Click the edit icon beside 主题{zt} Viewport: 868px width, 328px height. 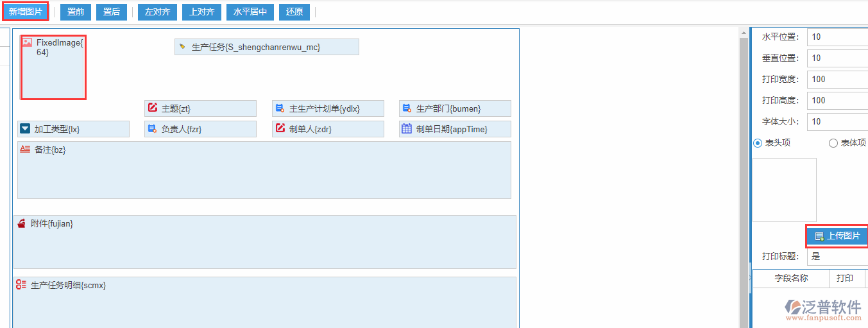click(x=153, y=108)
